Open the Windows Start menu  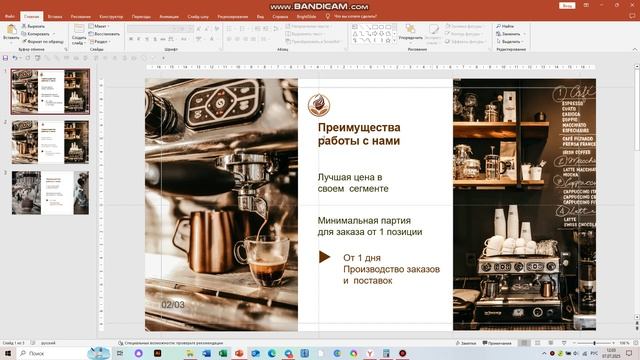[x=8, y=353]
